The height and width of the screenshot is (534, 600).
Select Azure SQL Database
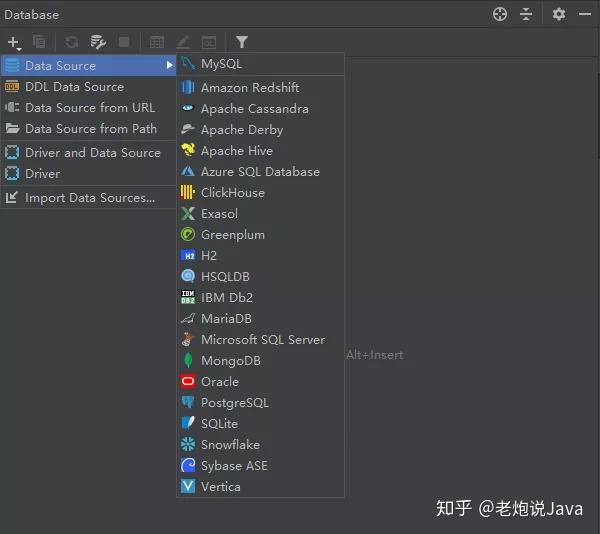pos(260,172)
